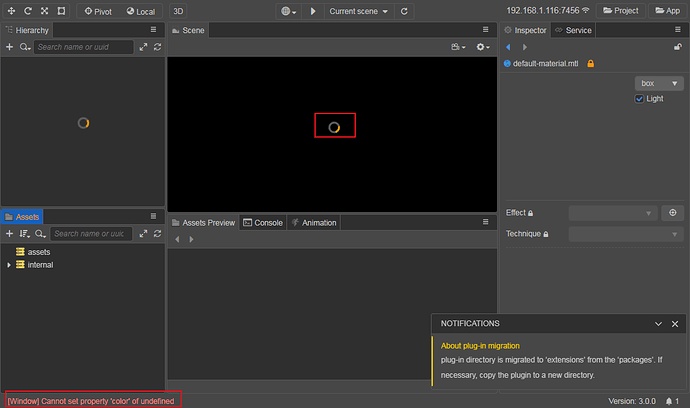Open the About plug-in migration notification
This screenshot has height=408, width=690.
coord(480,346)
